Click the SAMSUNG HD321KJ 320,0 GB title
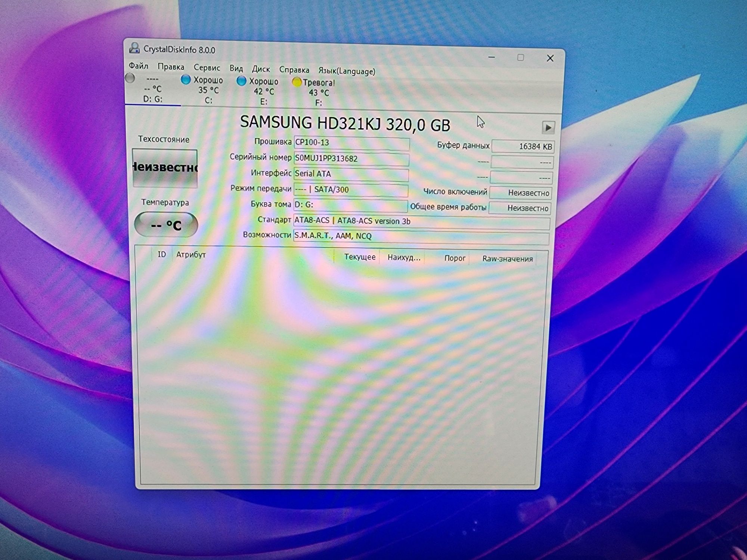The width and height of the screenshot is (747, 560). (345, 124)
